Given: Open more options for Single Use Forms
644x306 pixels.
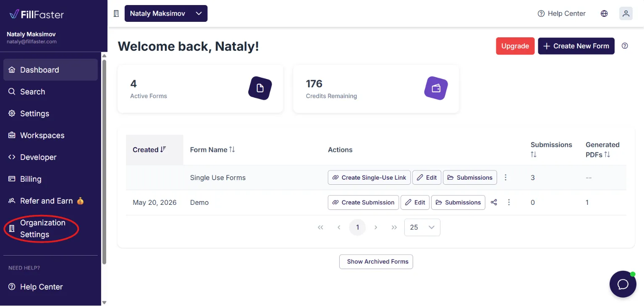Looking at the screenshot, I should point(505,178).
